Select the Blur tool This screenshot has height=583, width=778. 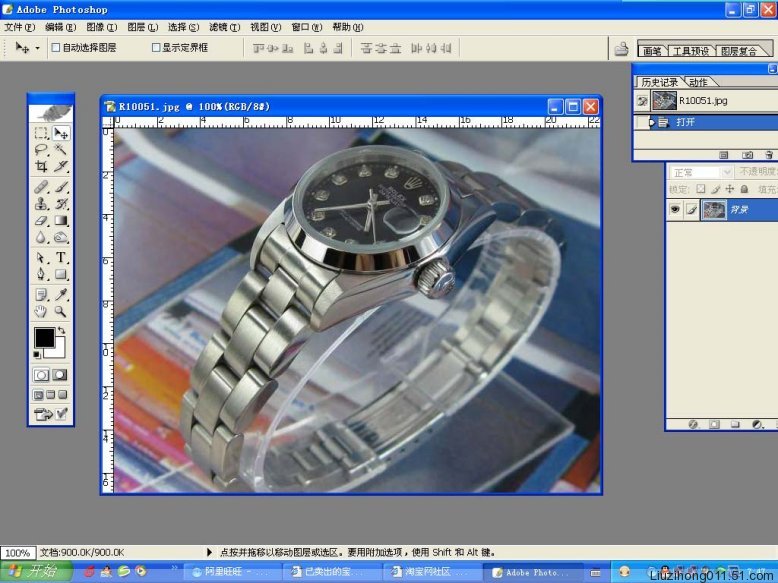41,237
